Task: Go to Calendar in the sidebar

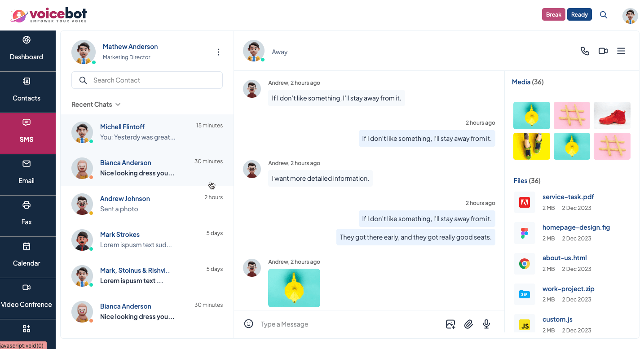Action: click(x=26, y=257)
